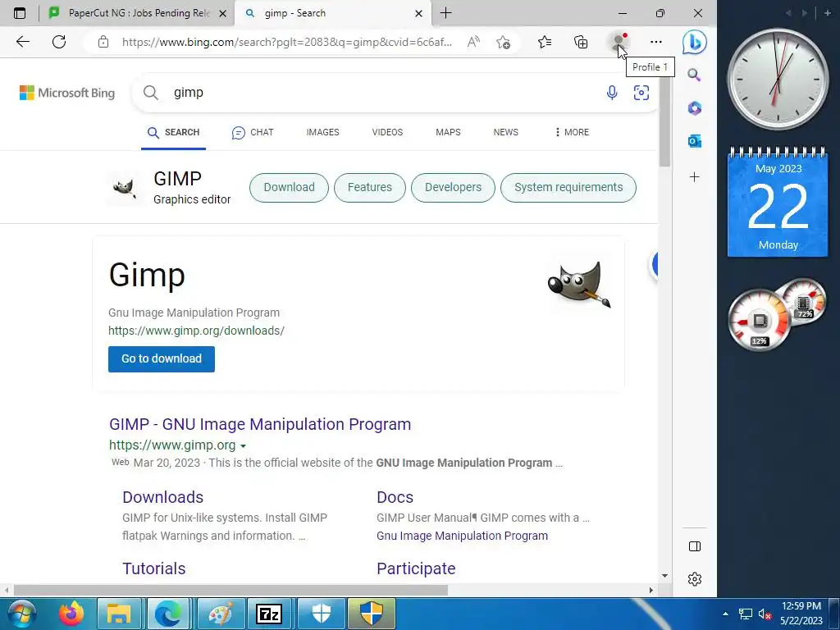
Task: Click the scroll down arrow
Action: tap(664, 576)
